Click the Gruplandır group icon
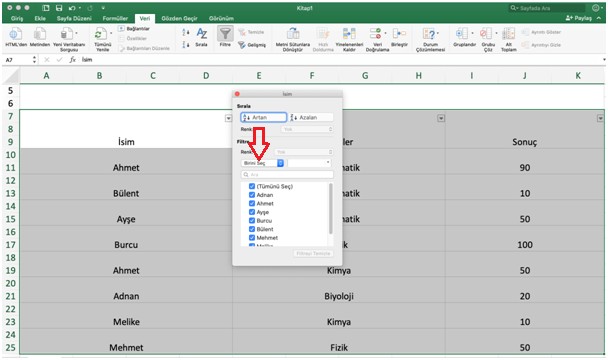Image resolution: width=608 pixels, height=360 pixels. [x=461, y=34]
